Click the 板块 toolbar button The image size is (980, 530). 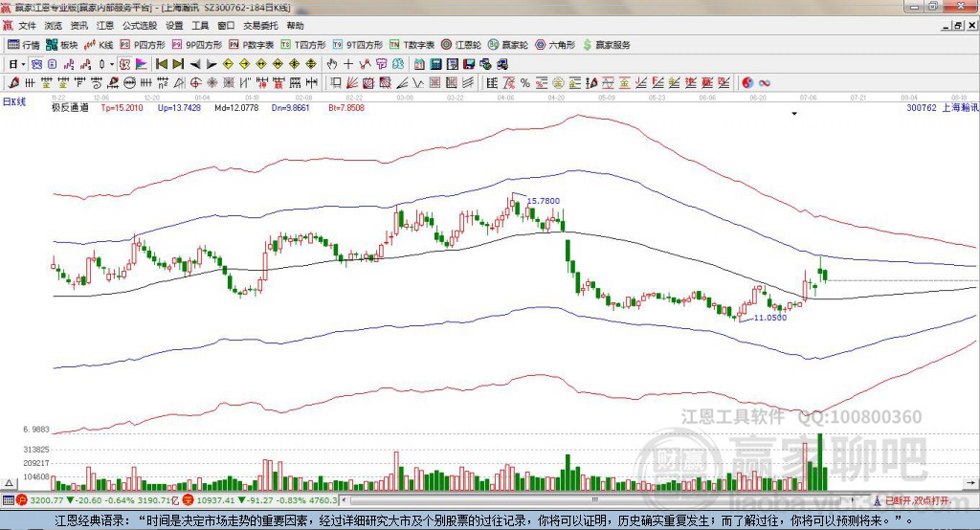pyautogui.click(x=62, y=45)
